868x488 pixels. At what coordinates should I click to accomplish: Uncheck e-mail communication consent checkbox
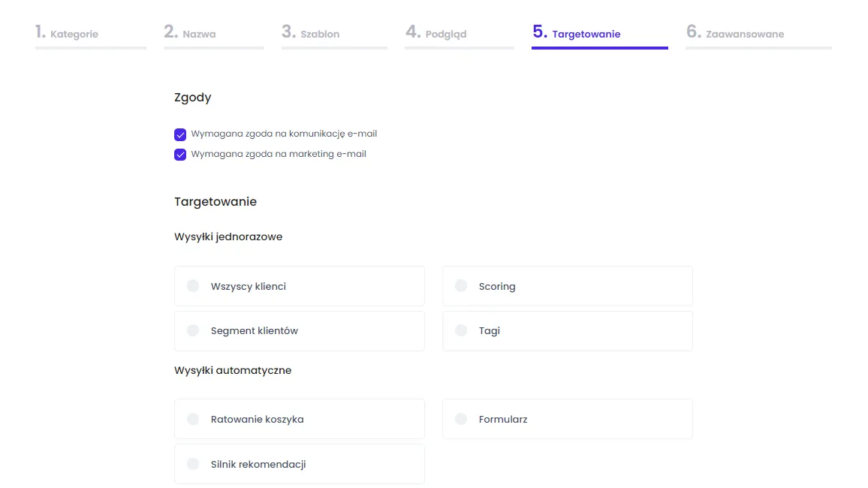coord(180,134)
